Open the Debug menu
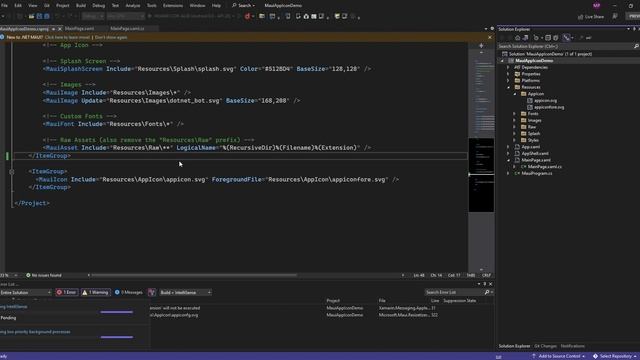640x360 pixels. 98,6
